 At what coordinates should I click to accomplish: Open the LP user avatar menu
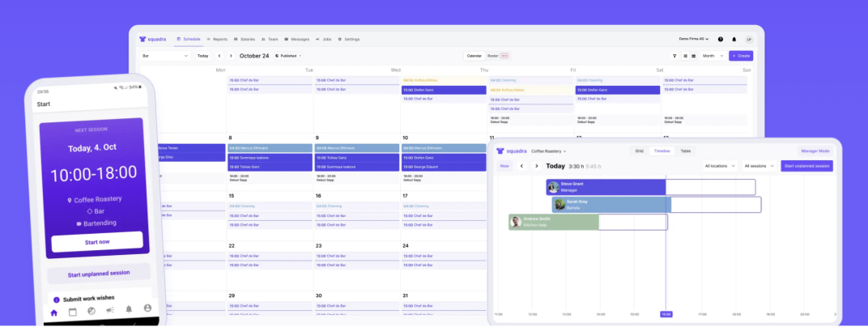pyautogui.click(x=749, y=40)
